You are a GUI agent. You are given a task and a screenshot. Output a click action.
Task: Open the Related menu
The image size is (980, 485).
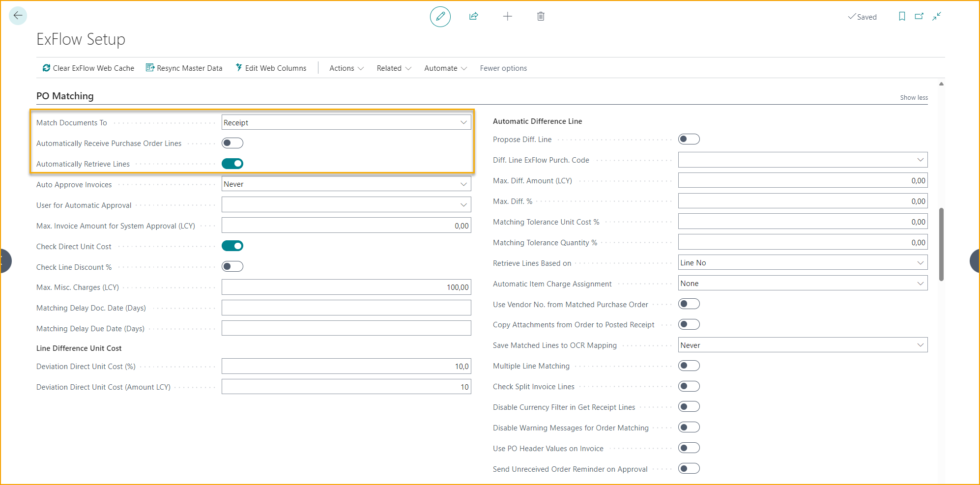(394, 68)
